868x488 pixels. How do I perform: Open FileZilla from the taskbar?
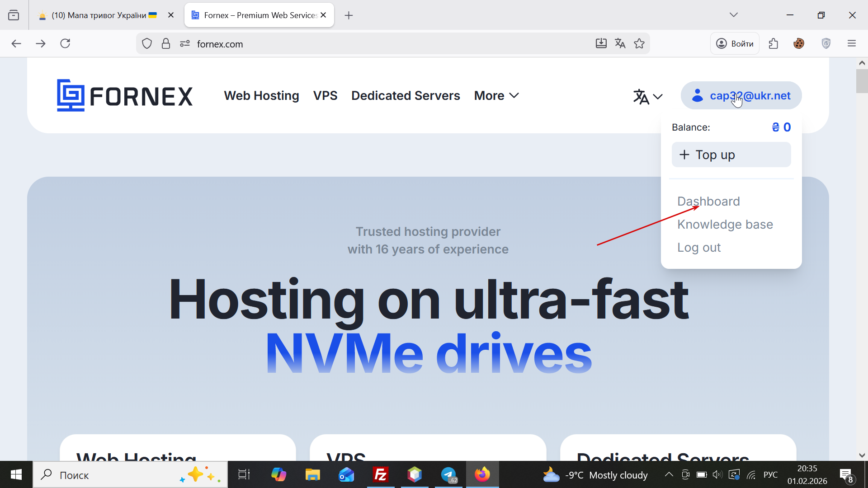(381, 475)
